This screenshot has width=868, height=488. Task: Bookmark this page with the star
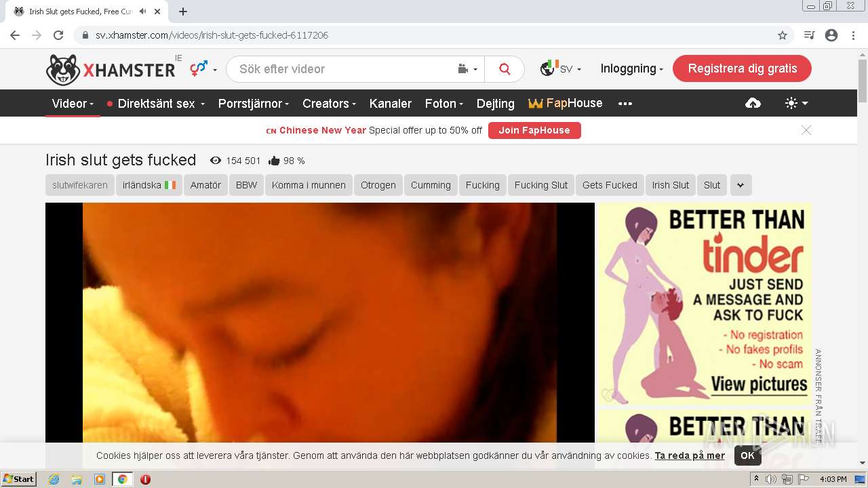pyautogui.click(x=783, y=35)
